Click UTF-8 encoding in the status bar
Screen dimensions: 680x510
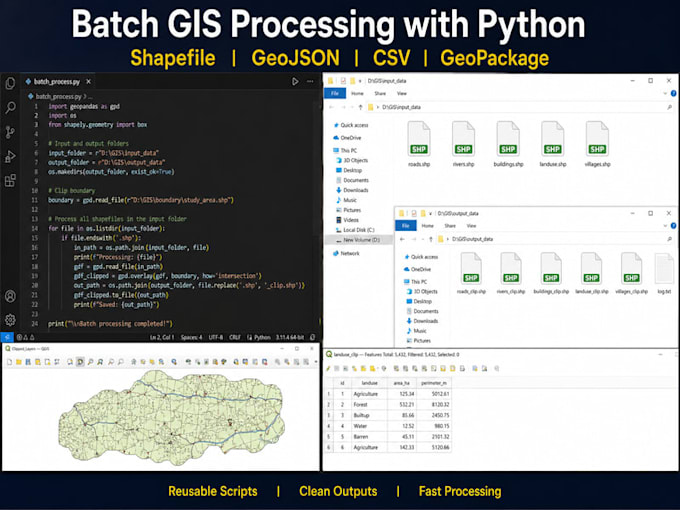[216, 337]
